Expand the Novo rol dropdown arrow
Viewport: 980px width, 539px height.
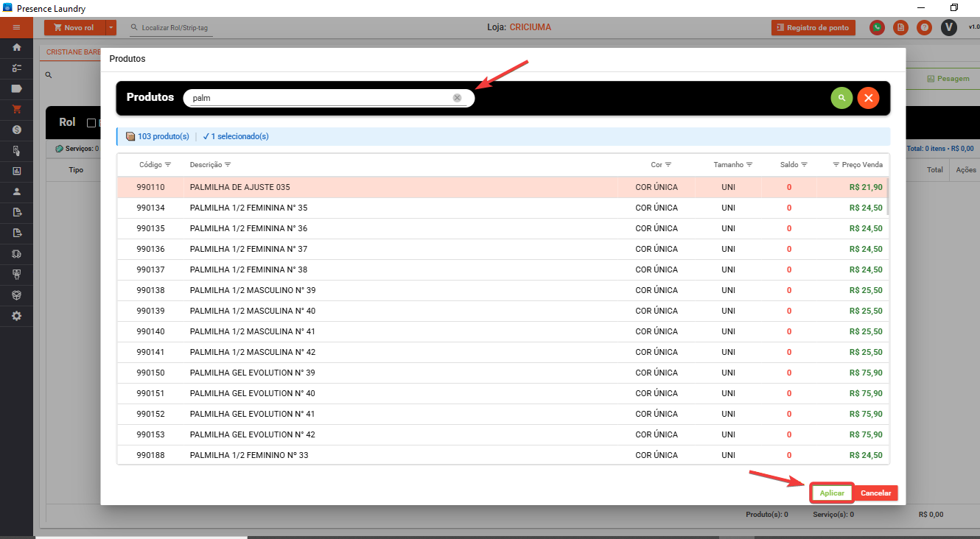click(111, 27)
